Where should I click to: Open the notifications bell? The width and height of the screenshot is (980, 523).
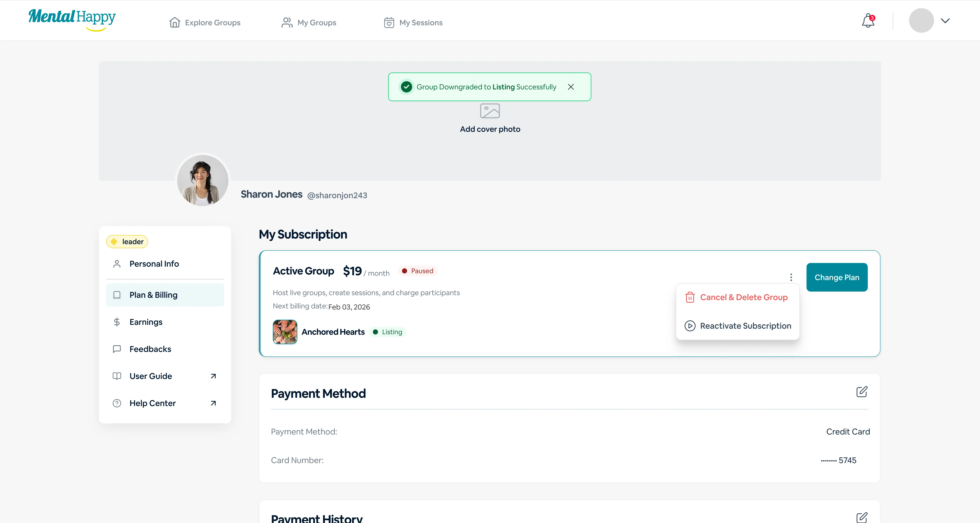(868, 21)
